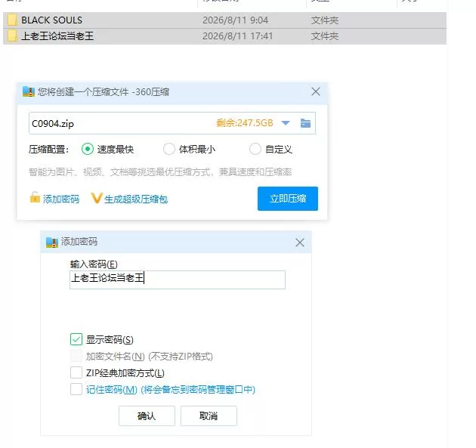Choose the 自定义 compression option

tap(255, 149)
